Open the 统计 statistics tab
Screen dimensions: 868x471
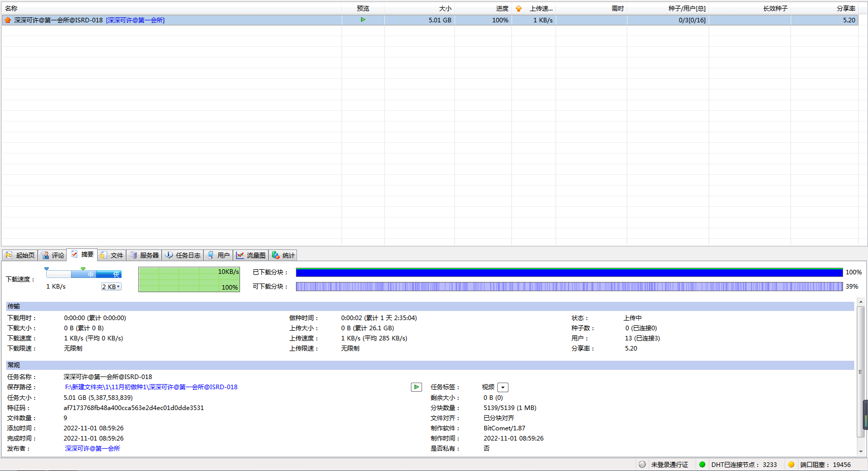click(x=283, y=255)
